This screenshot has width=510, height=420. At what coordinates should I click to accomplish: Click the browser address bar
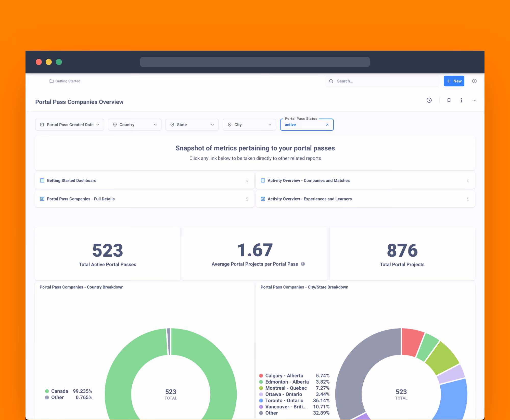pos(255,62)
